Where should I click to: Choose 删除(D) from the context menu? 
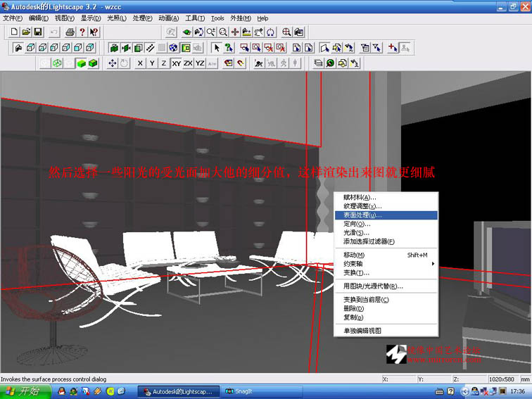386,308
